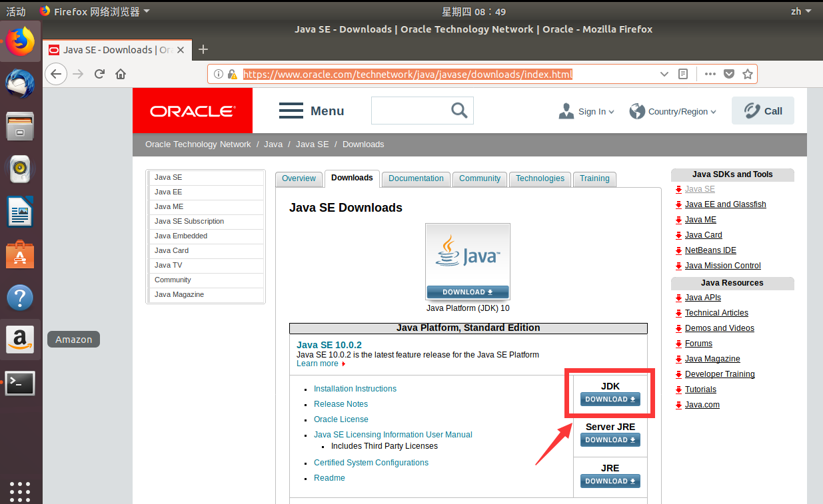Screen dimensions: 823x504
Task: Open the Community tab
Action: point(480,178)
